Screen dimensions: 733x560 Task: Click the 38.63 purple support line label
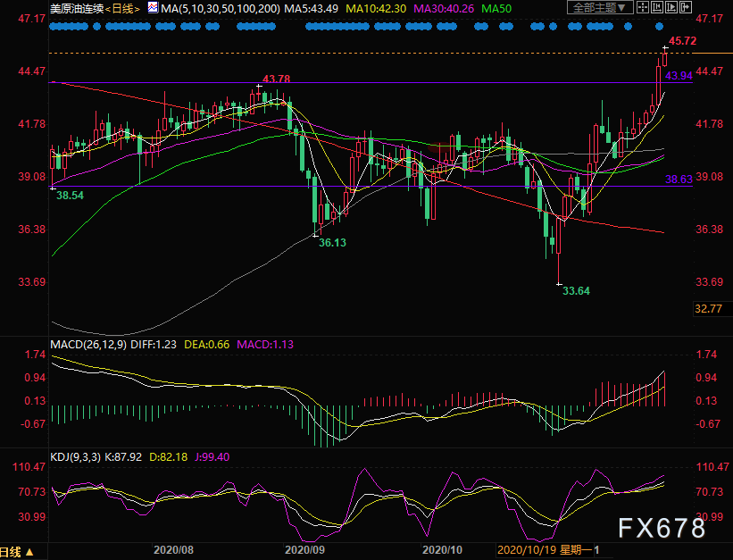pyautogui.click(x=679, y=180)
